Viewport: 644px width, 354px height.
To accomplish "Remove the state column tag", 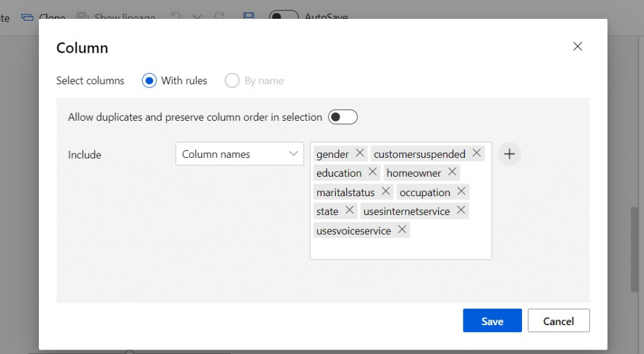I will [x=350, y=210].
